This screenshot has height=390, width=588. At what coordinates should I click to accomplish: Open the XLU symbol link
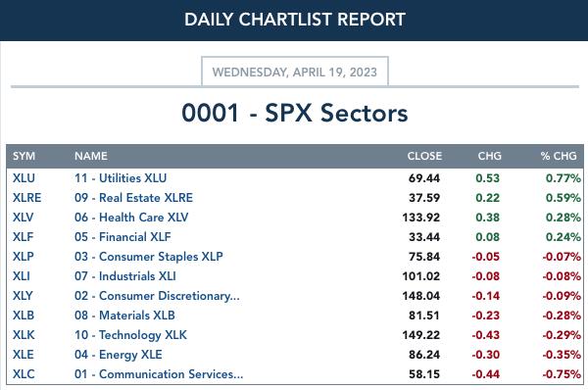(x=24, y=178)
